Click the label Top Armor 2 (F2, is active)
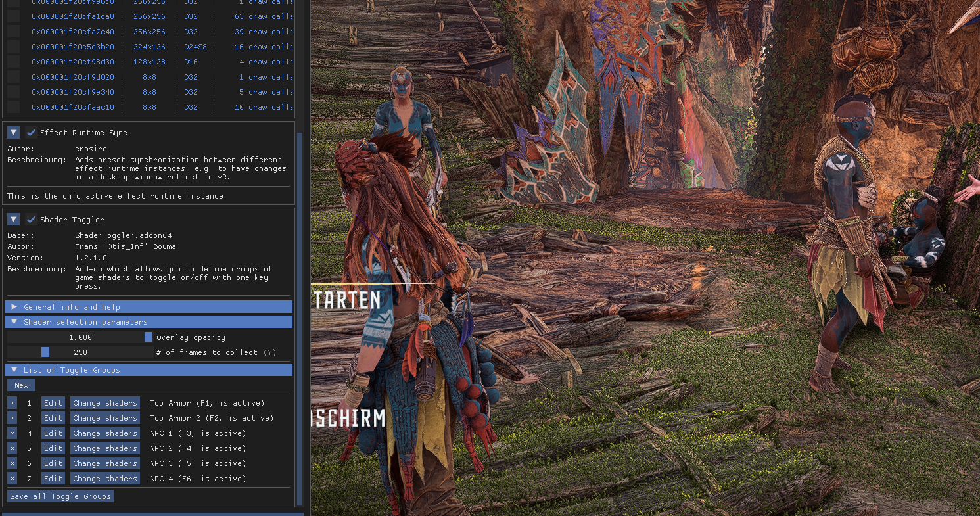The image size is (980, 516). pos(212,418)
